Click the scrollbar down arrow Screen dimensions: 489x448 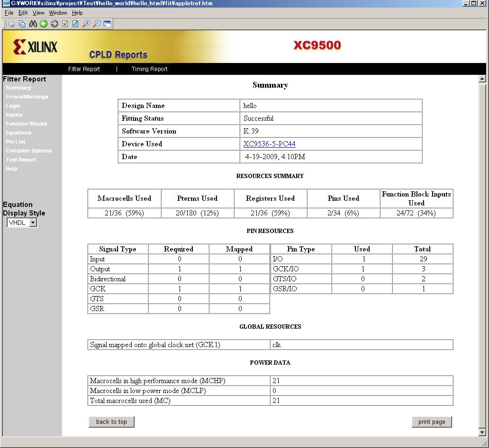coord(482,432)
